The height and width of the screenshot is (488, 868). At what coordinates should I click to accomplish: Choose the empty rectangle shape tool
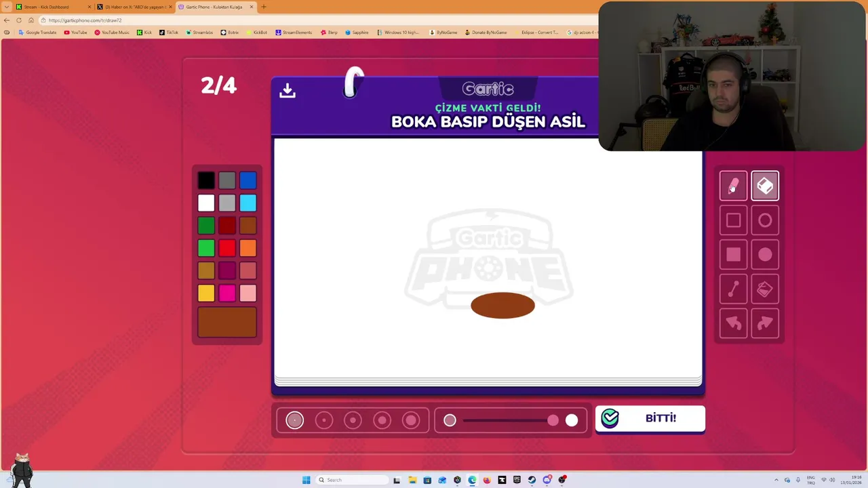click(733, 220)
